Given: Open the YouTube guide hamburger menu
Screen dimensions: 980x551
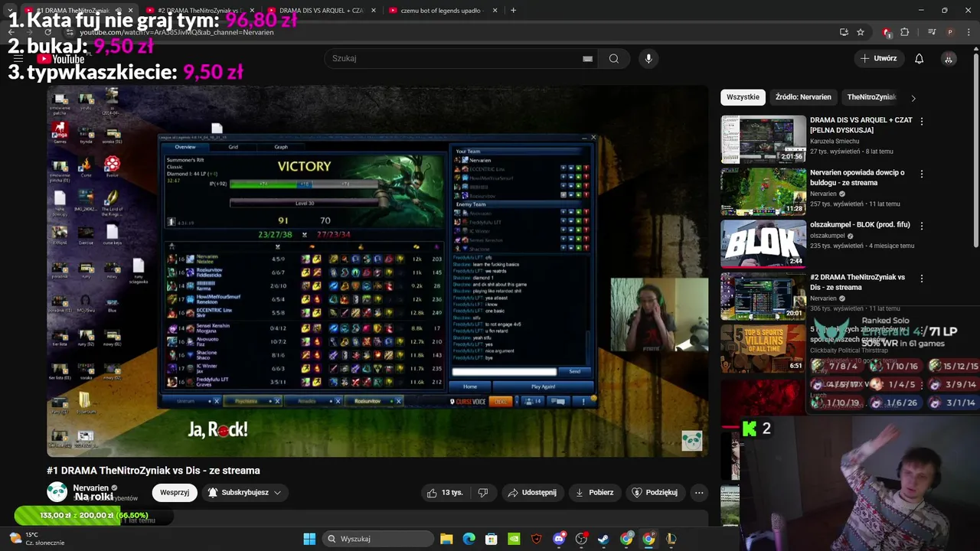Looking at the screenshot, I should [x=18, y=59].
